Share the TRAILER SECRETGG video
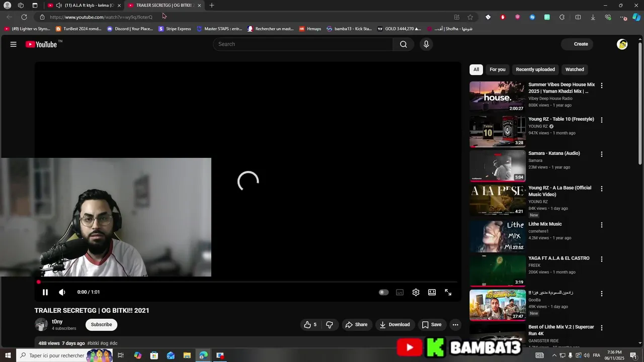This screenshot has width=644, height=362. click(x=356, y=325)
